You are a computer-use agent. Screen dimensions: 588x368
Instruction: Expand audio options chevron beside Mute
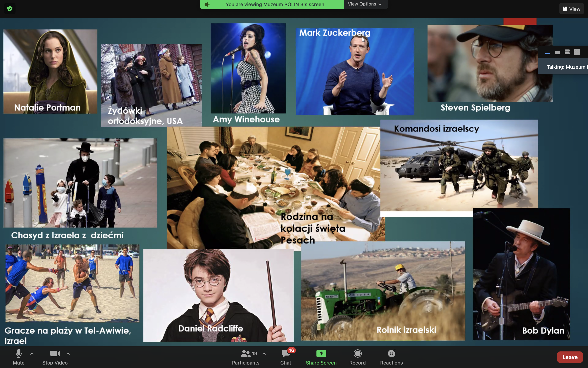pos(32,354)
